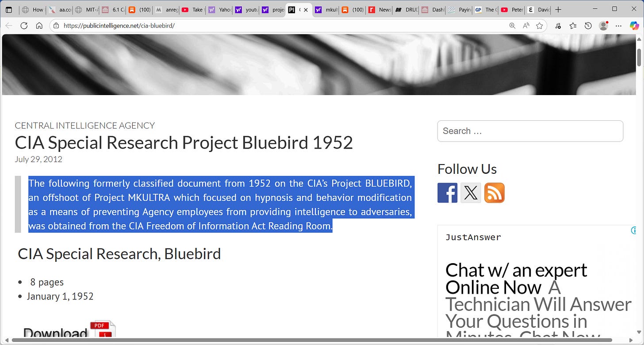
Task: Close the active publicintelligence tab
Action: pos(306,9)
